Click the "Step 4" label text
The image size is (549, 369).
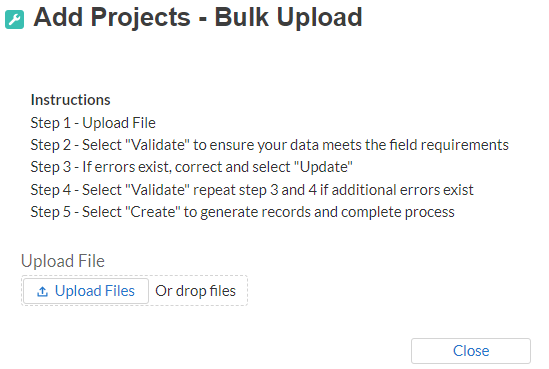coord(51,190)
